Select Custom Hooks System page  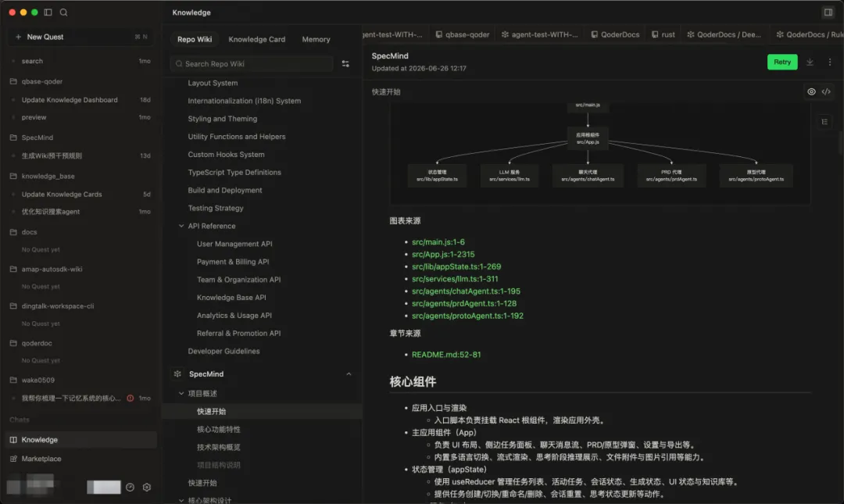226,155
